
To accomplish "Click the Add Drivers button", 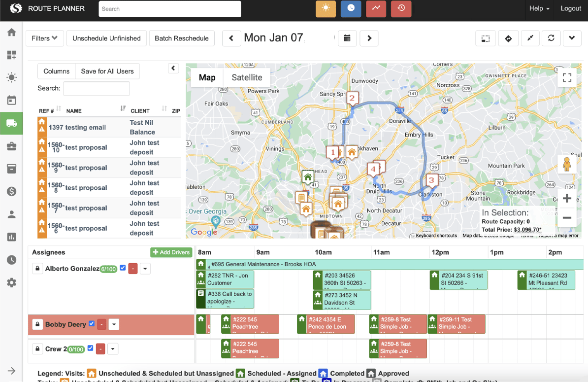I will [x=171, y=252].
